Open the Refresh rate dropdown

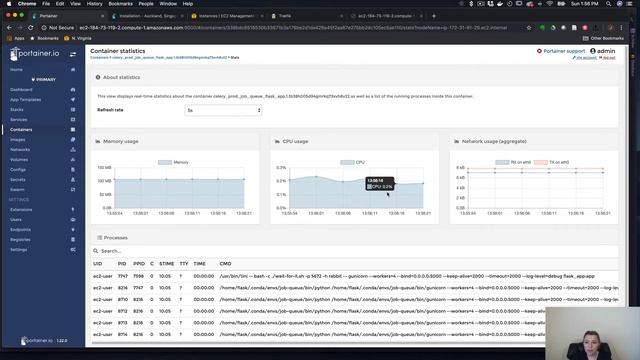pos(223,110)
